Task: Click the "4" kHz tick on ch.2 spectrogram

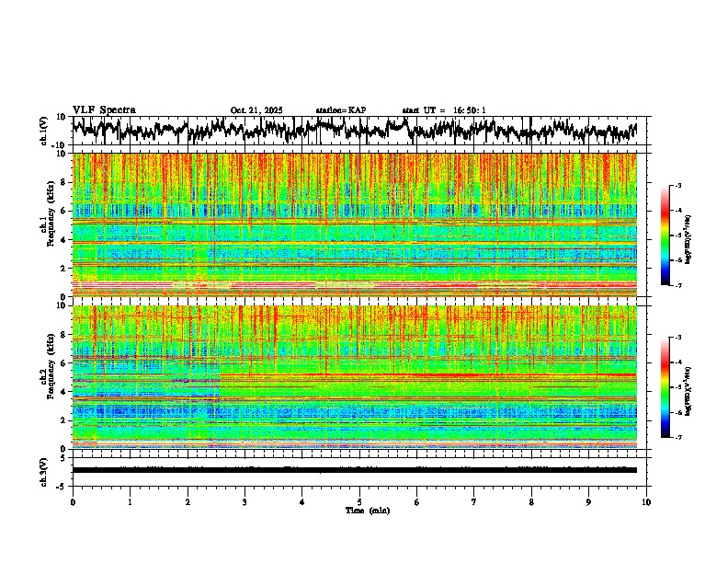Action: (64, 392)
